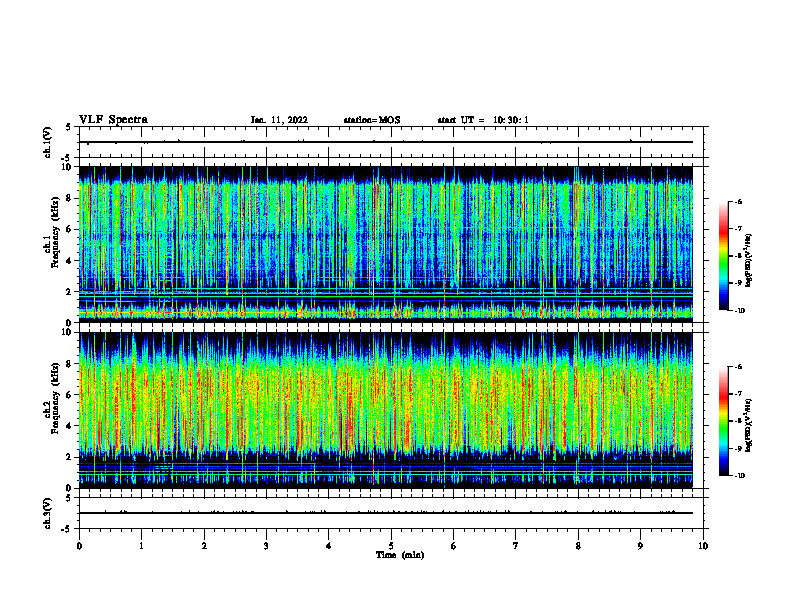The height and width of the screenshot is (612, 792).
Task: Click the "2" kHz tick of ch.2 frequency axis
Action: point(70,457)
